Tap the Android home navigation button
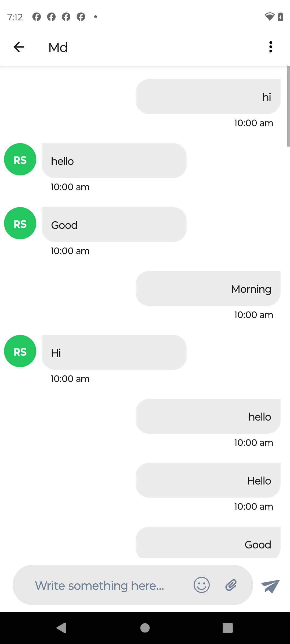 (x=145, y=628)
